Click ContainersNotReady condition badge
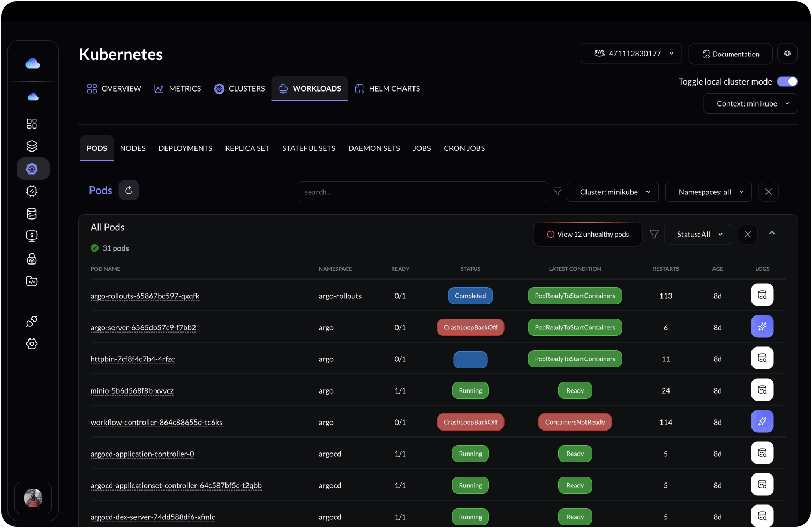The width and height of the screenshot is (812, 528). point(575,422)
